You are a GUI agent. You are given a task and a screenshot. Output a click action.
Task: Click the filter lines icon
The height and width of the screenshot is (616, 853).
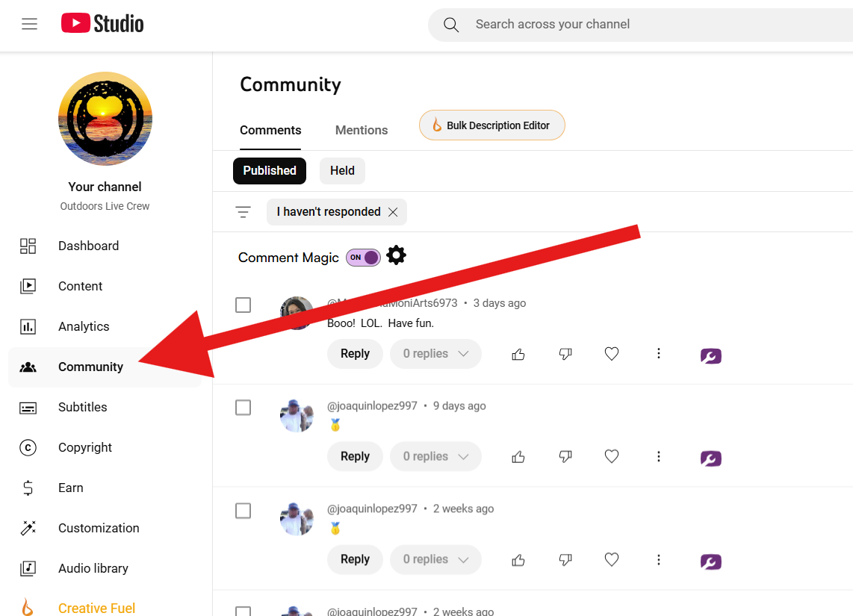tap(244, 212)
